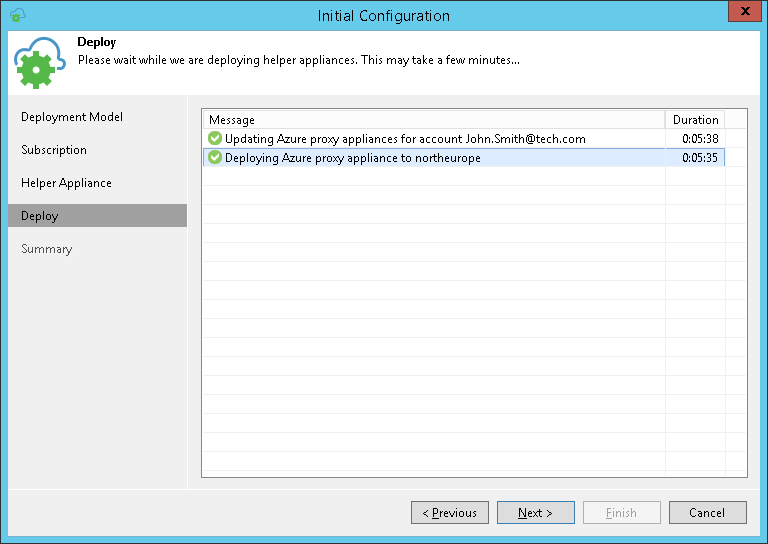Go to the Subscription step

tap(54, 150)
